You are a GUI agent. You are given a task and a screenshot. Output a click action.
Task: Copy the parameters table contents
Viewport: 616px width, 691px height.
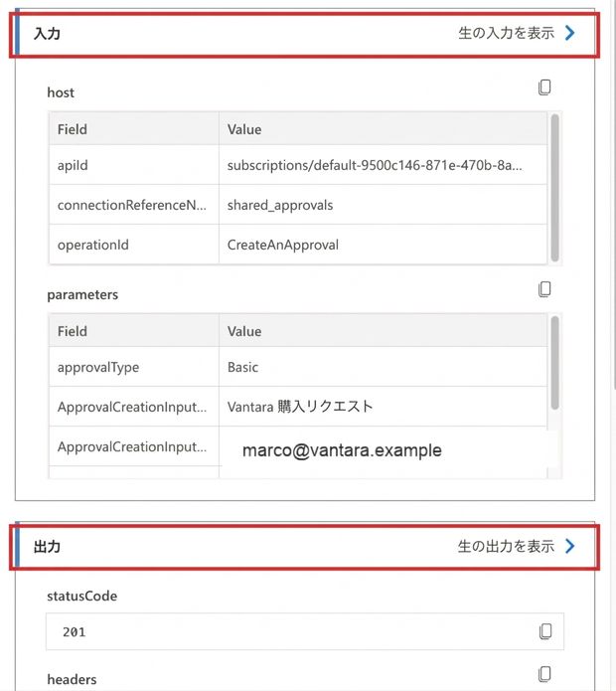tap(544, 289)
